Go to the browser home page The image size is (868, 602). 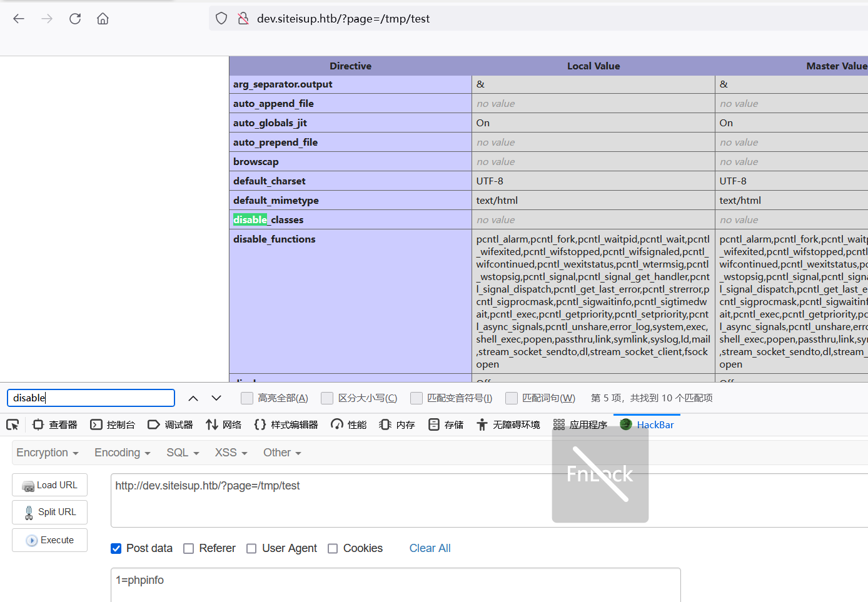[x=103, y=19]
